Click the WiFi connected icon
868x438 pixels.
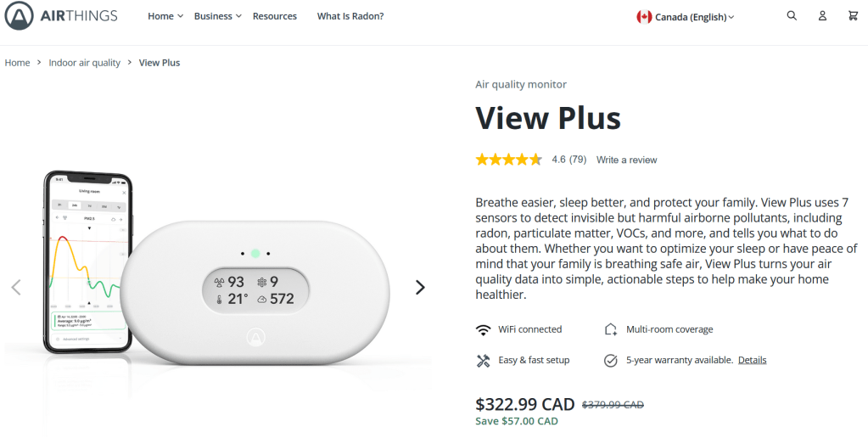coord(484,329)
